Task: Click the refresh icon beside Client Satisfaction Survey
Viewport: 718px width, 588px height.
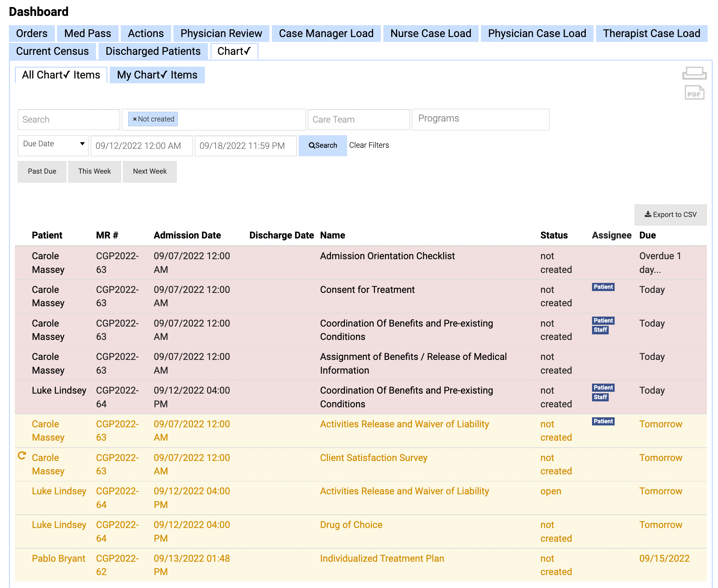Action: 22,456
